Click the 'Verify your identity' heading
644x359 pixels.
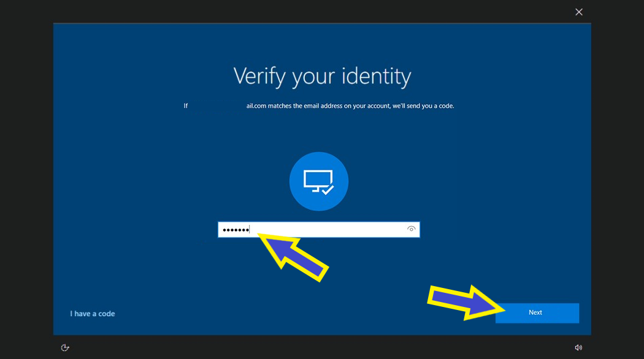322,77
